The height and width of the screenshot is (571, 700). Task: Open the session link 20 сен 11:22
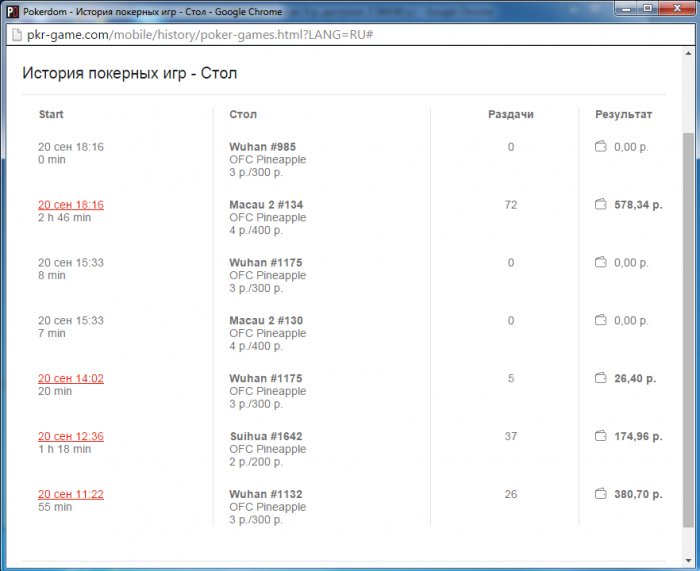pyautogui.click(x=71, y=494)
